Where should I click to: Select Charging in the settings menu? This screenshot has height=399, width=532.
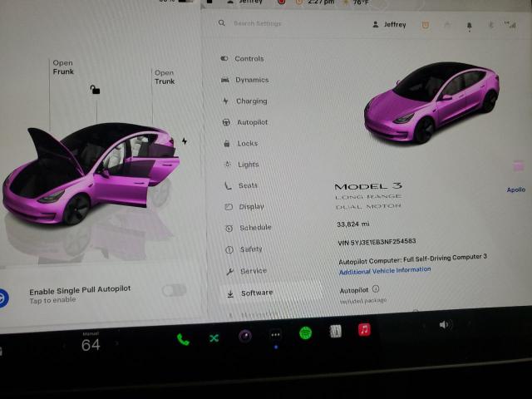tap(251, 101)
